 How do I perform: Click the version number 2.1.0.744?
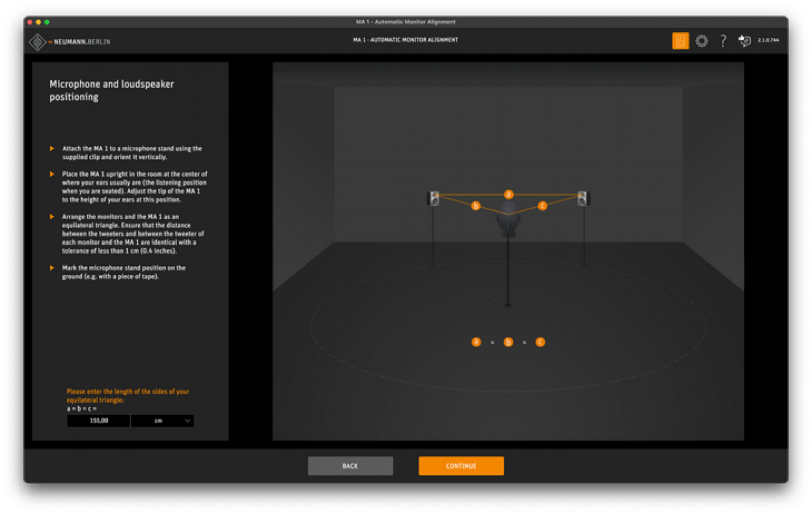click(768, 40)
